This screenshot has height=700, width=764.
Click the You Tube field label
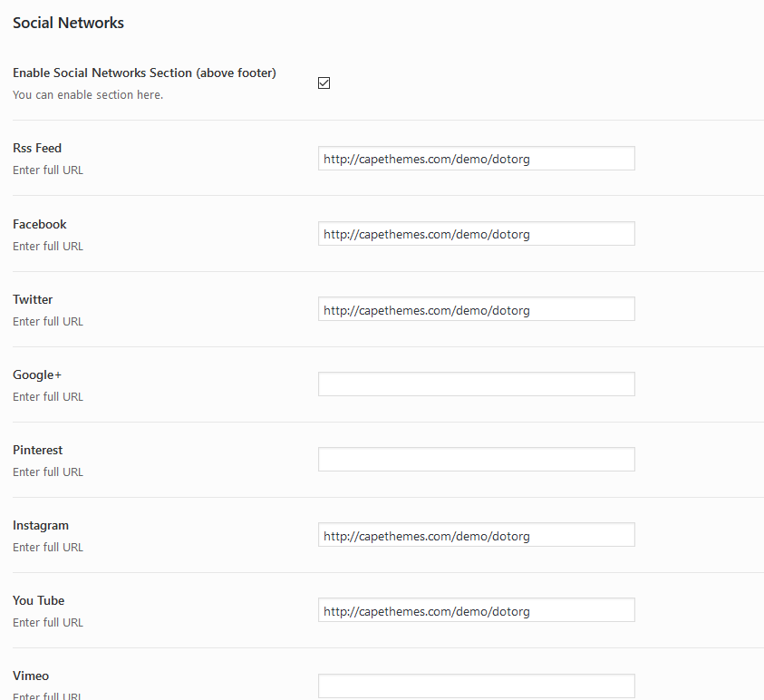pyautogui.click(x=39, y=600)
